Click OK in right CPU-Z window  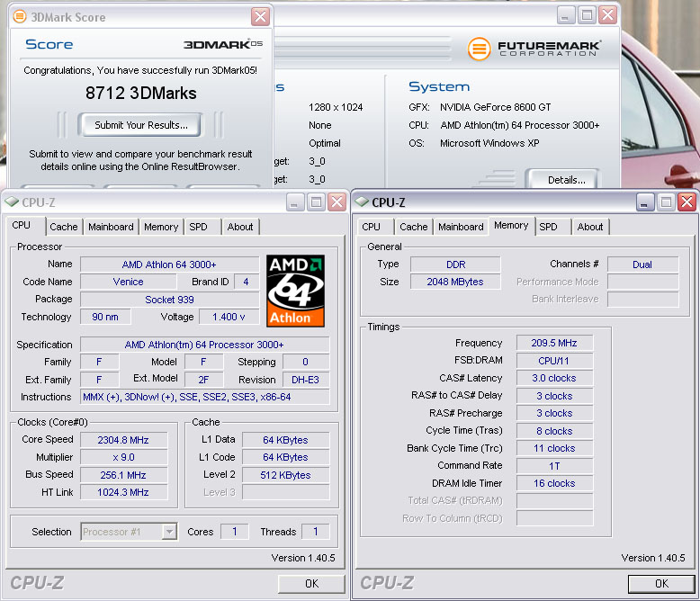pyautogui.click(x=661, y=584)
